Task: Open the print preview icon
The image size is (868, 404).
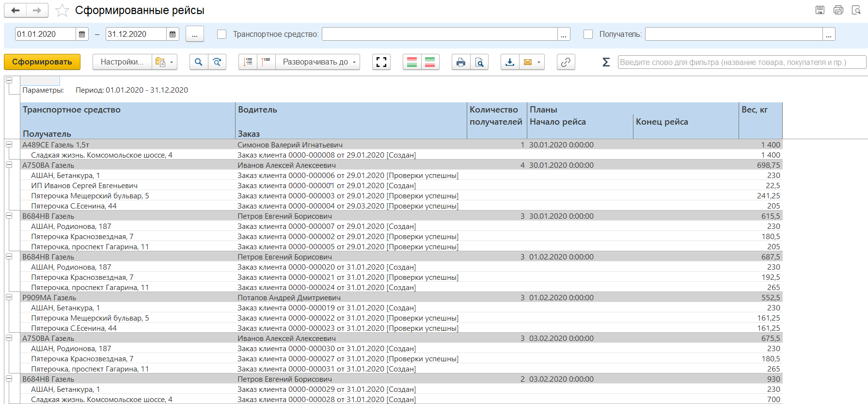Action: point(479,62)
